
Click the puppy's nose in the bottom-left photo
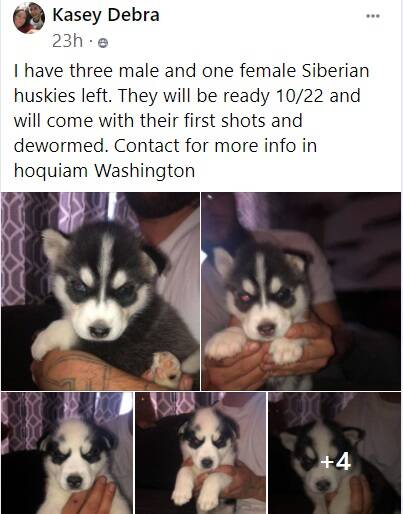(x=74, y=481)
